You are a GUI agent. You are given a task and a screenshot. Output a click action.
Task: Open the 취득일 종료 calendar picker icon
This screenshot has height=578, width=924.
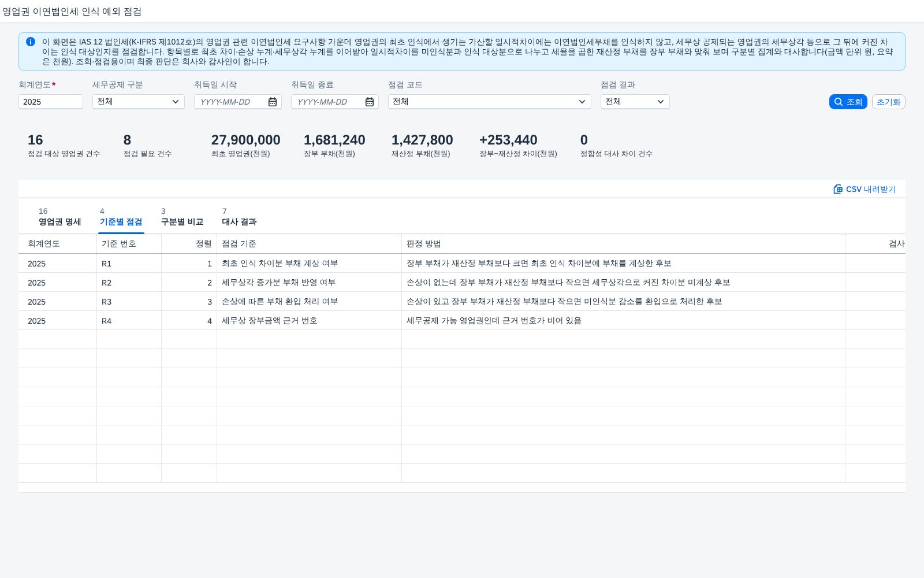click(x=370, y=102)
